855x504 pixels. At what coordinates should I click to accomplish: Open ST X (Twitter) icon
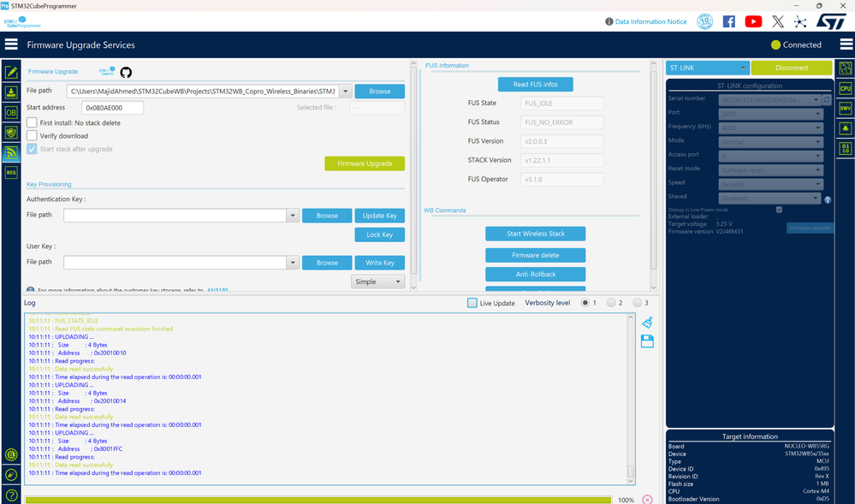click(x=778, y=21)
